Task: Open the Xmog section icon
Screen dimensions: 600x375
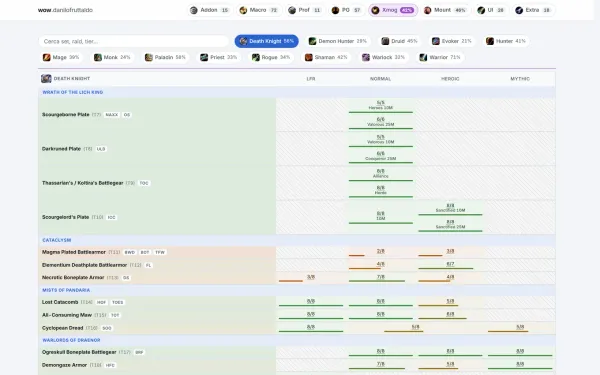Action: click(x=375, y=10)
